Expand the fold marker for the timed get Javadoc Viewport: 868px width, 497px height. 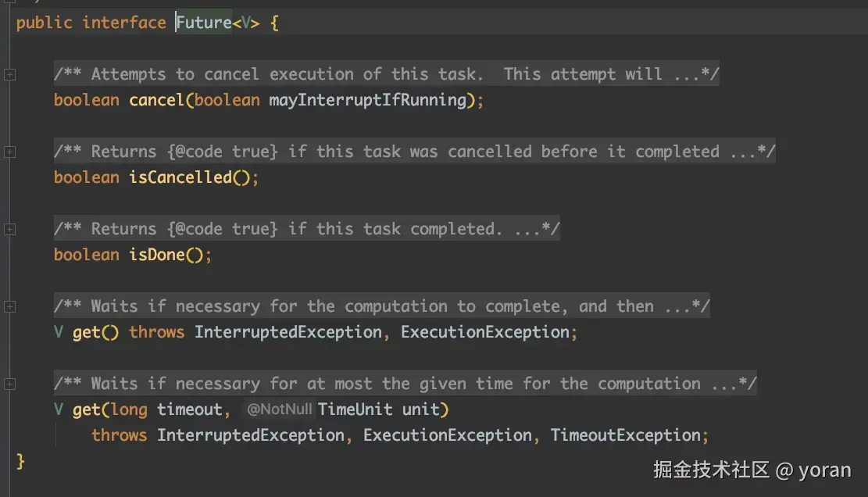(9, 384)
